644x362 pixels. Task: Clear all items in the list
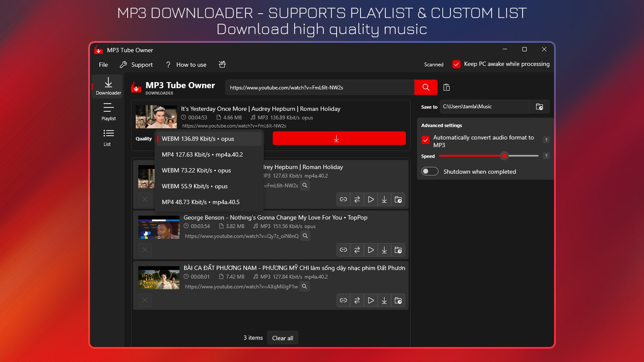pyautogui.click(x=283, y=338)
